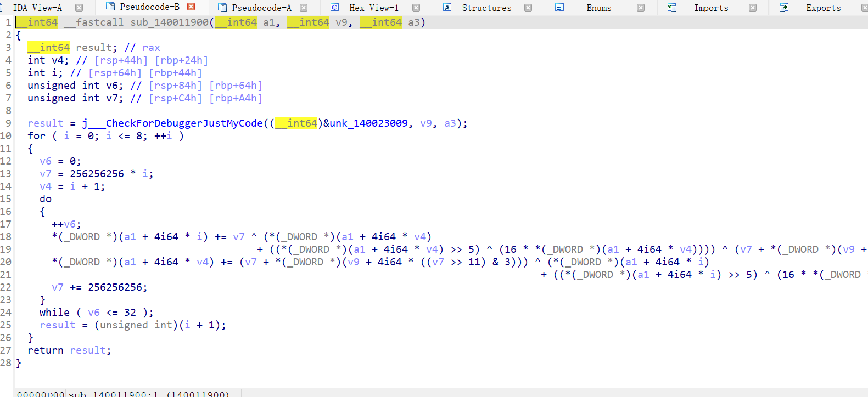Click 'v6 = 0;' on line 12

tap(60, 161)
